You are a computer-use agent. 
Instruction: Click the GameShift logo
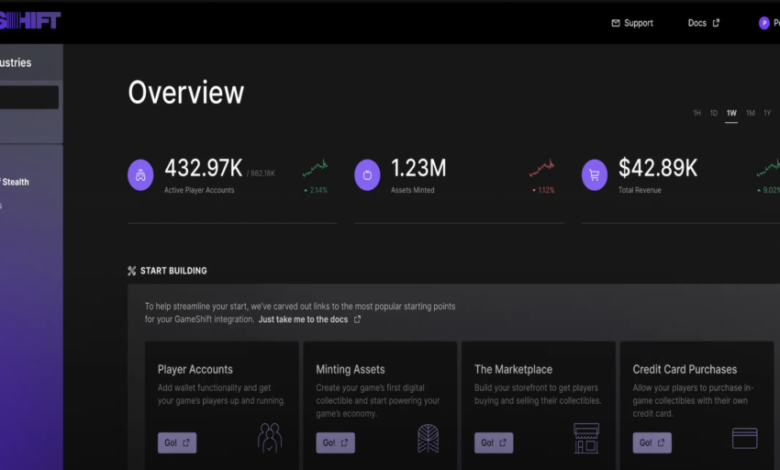pos(30,21)
